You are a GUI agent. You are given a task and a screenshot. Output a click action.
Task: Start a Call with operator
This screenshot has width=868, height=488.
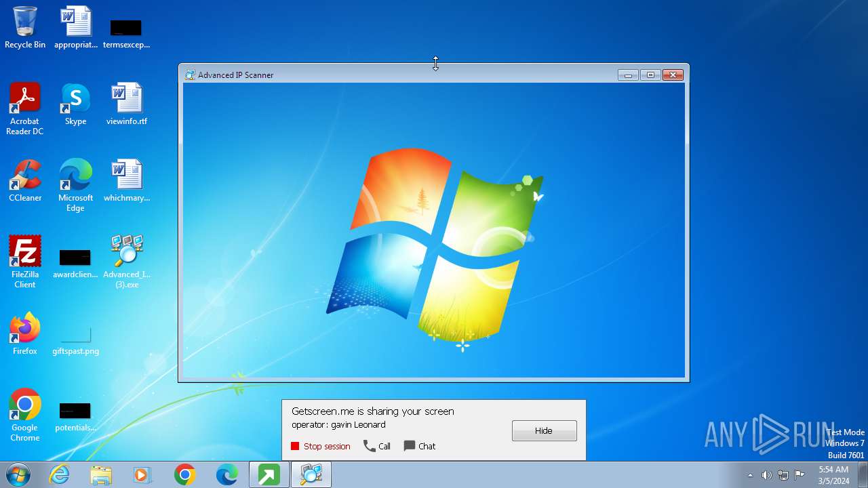(x=377, y=446)
